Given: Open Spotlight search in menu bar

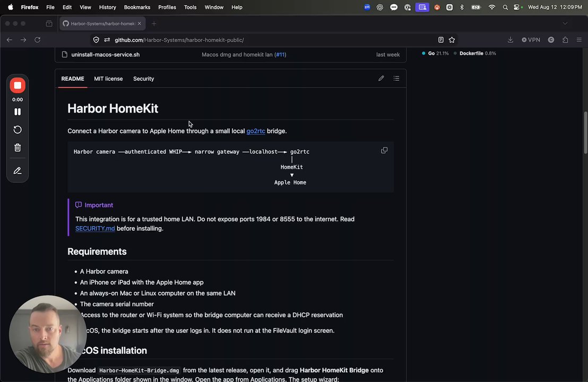Looking at the screenshot, I should pyautogui.click(x=505, y=7).
